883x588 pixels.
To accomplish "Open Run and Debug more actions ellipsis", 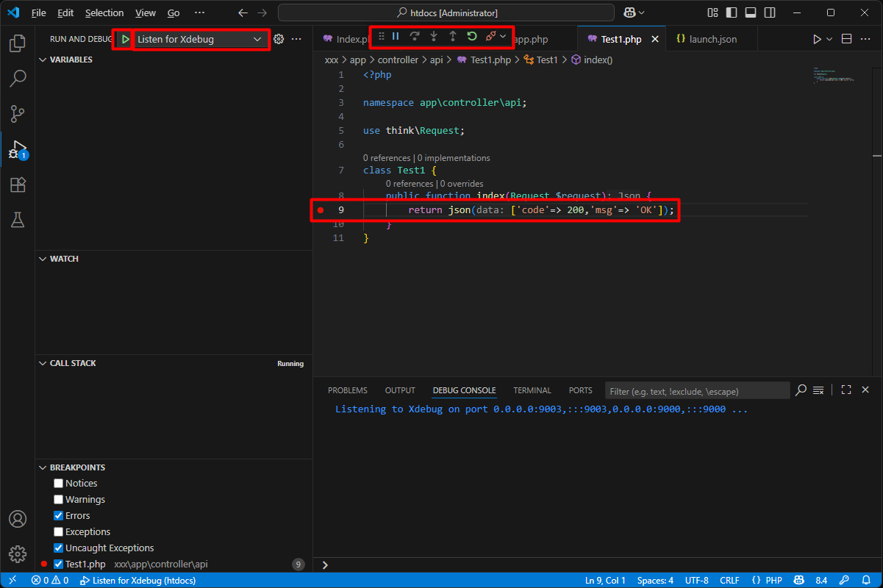I will (x=296, y=39).
